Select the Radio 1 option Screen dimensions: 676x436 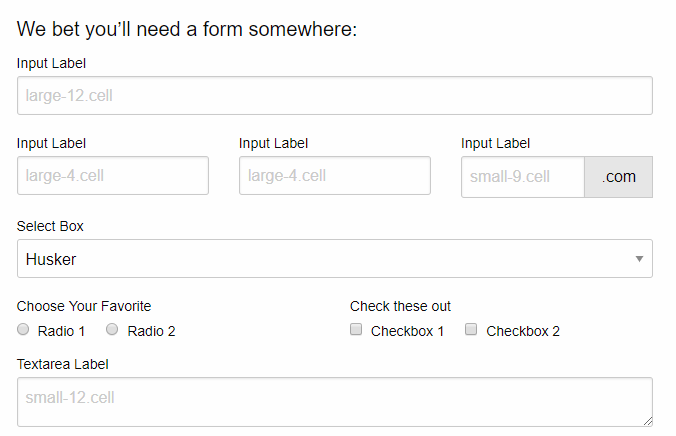(x=23, y=330)
